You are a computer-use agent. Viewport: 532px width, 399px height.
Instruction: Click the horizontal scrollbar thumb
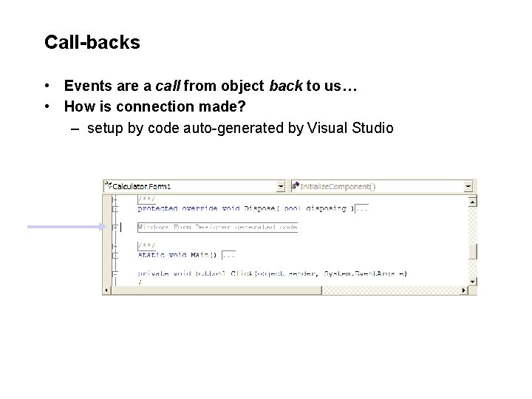click(216, 290)
